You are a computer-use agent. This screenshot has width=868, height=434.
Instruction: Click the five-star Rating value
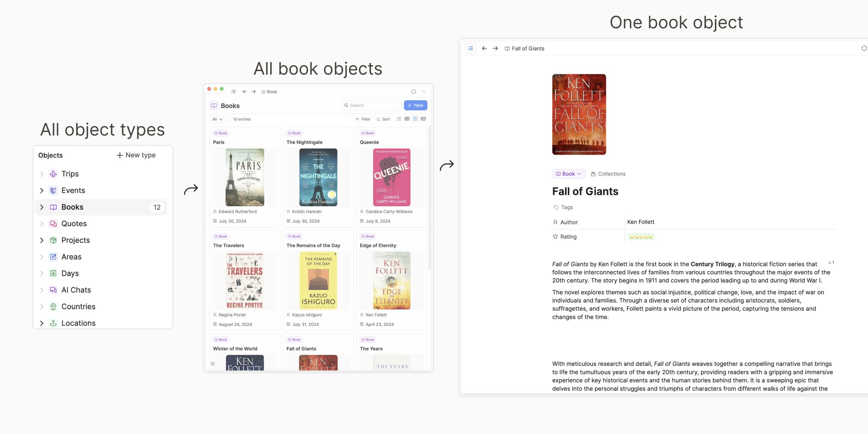(641, 237)
